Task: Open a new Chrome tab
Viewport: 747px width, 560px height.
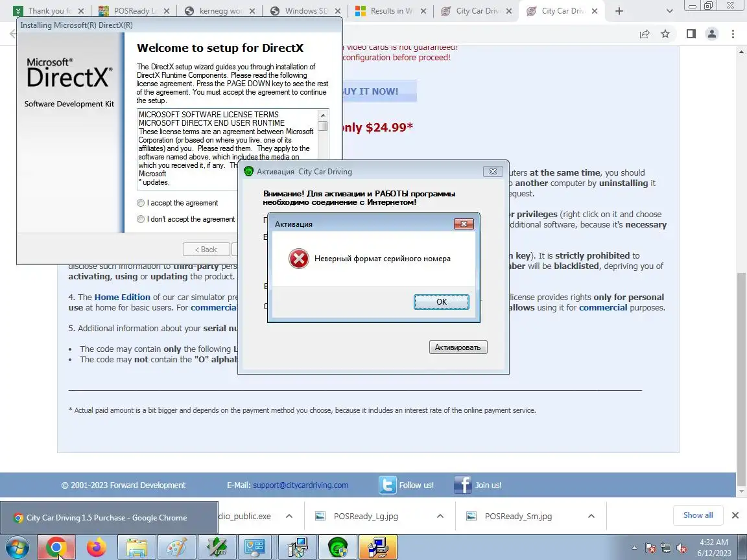Action: point(619,11)
